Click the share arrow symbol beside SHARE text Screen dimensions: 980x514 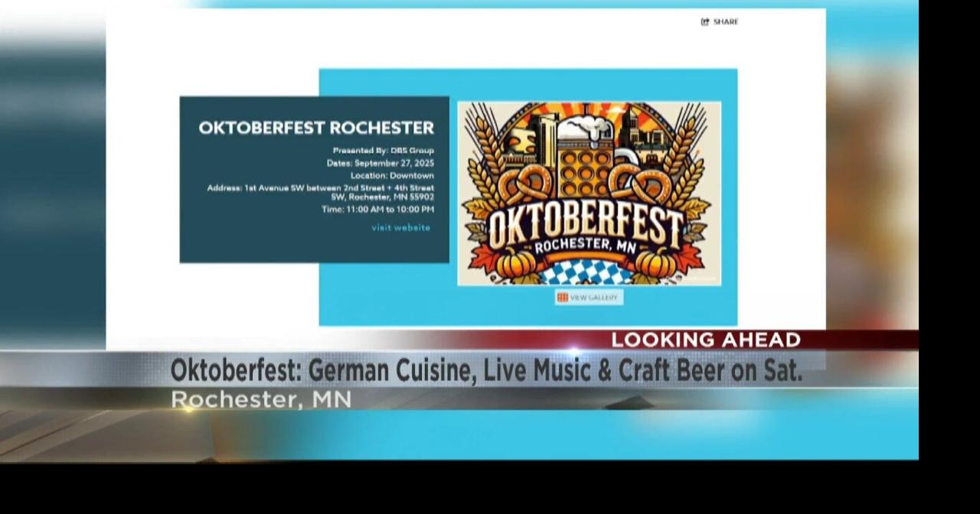click(704, 21)
